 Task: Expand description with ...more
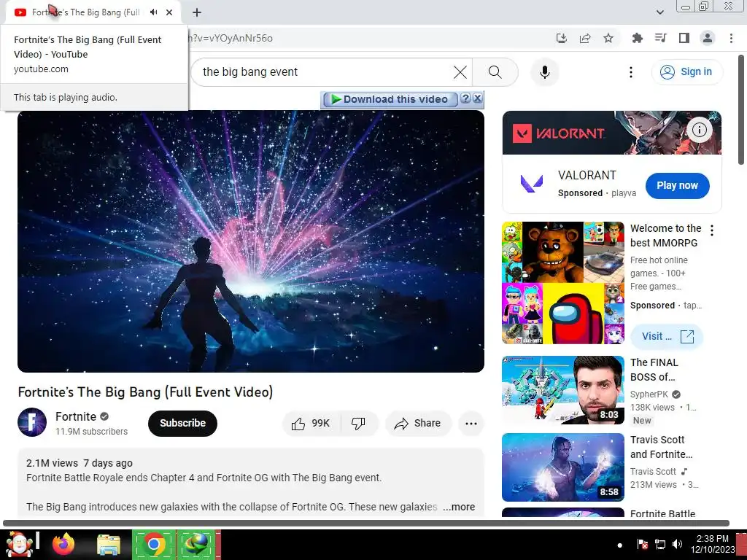click(459, 507)
